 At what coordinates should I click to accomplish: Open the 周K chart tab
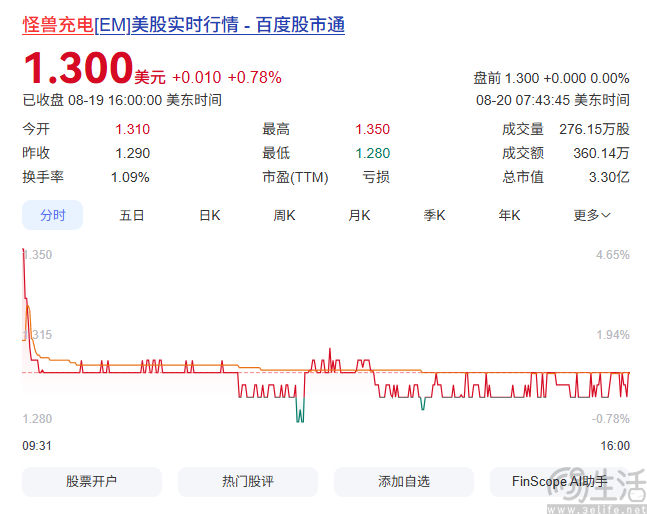[x=284, y=215]
